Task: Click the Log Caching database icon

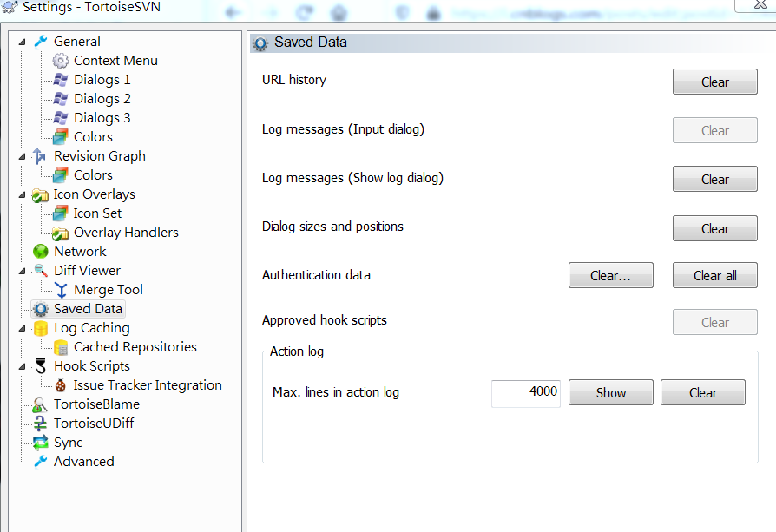Action: pos(40,328)
